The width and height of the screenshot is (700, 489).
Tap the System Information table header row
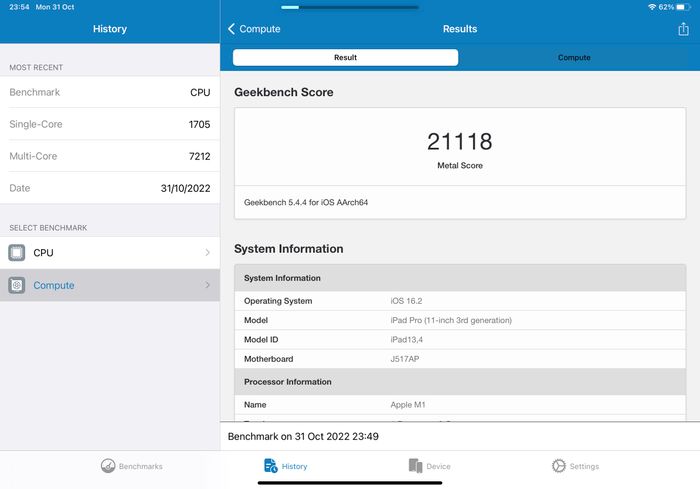click(x=460, y=278)
